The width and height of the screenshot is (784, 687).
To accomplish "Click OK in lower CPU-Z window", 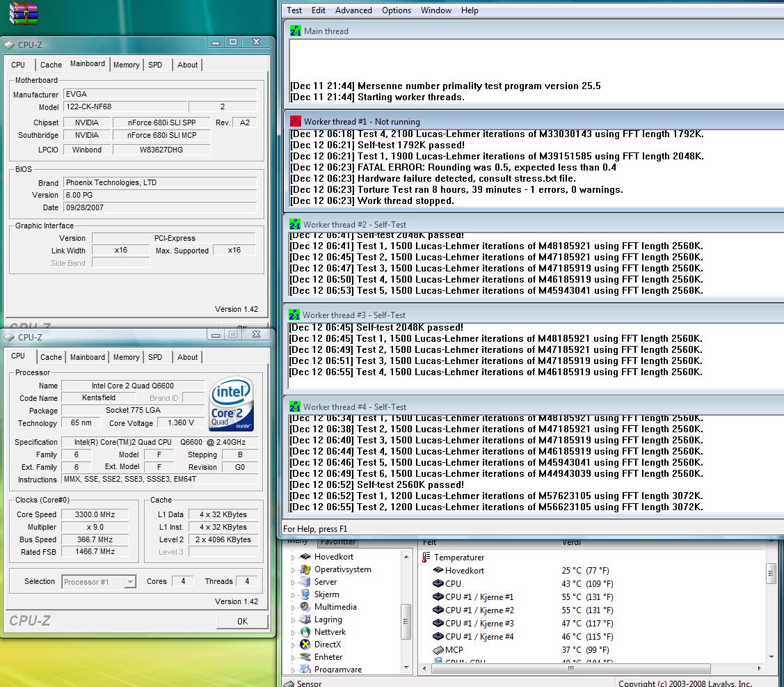I will [242, 621].
